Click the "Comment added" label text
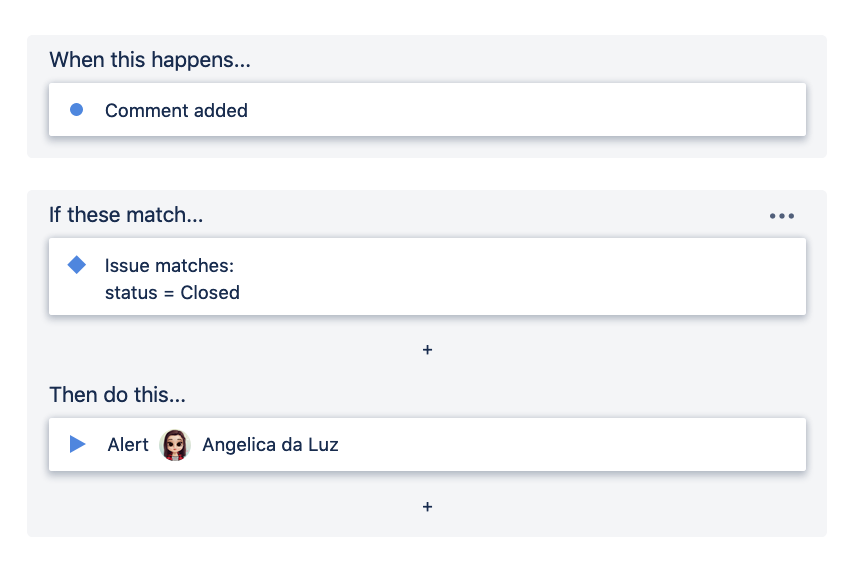Viewport: 850px width, 566px height. click(x=176, y=111)
